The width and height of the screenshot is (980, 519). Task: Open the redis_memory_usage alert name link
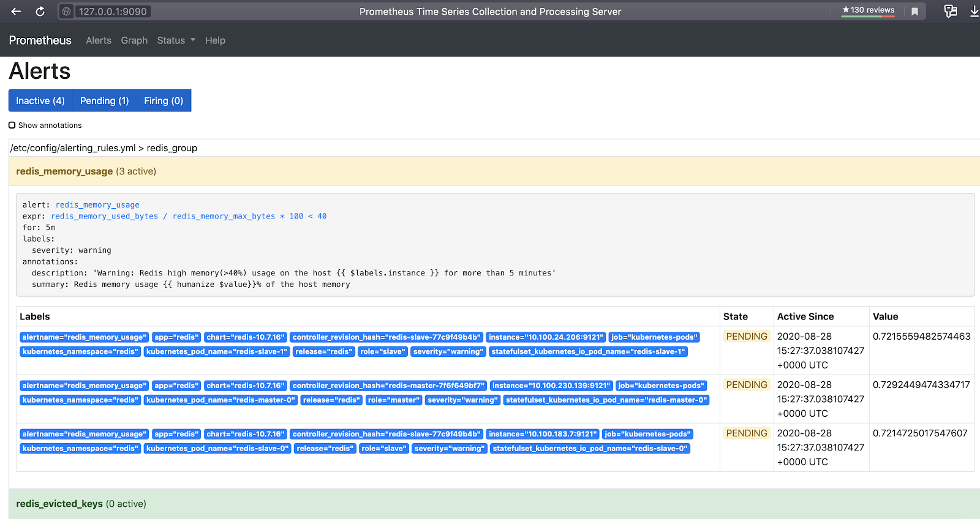click(x=97, y=205)
